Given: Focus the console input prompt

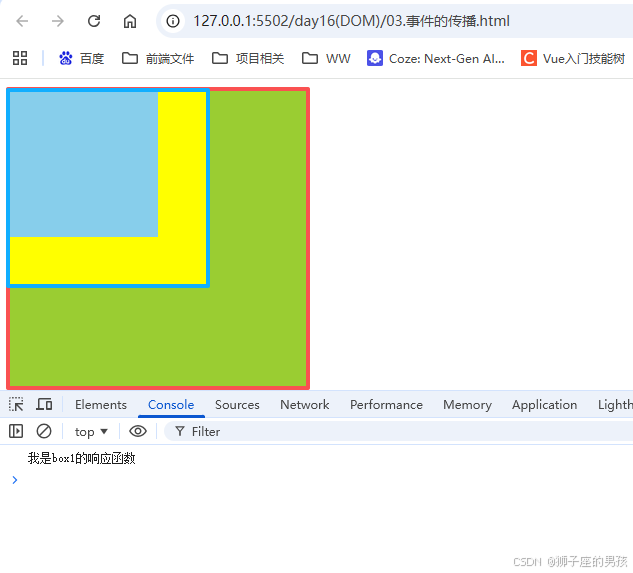Looking at the screenshot, I should pyautogui.click(x=323, y=480).
